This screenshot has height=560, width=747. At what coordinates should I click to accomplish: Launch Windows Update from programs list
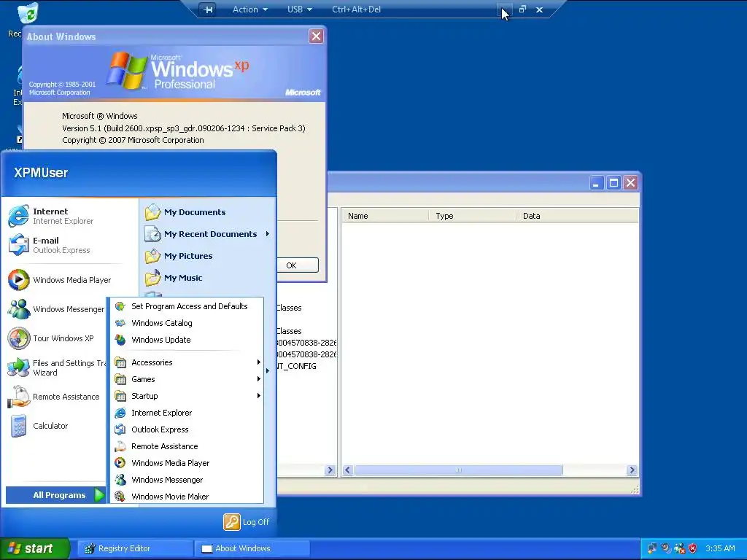187,340
